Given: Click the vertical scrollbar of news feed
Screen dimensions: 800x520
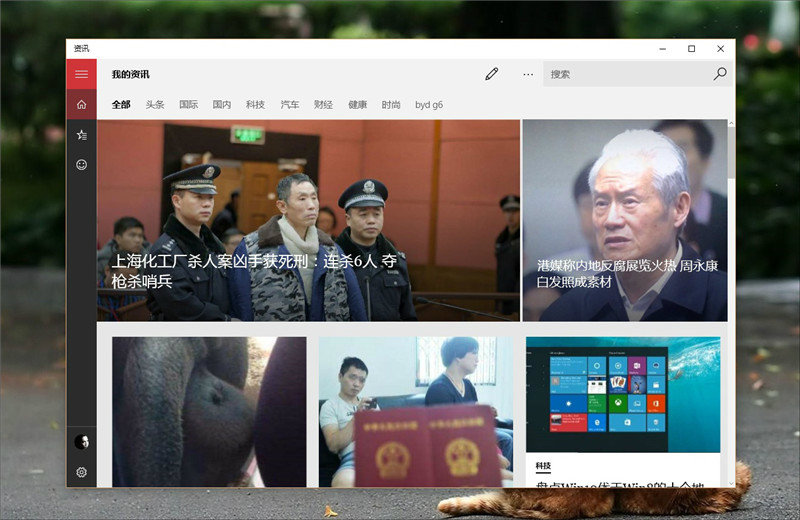Looking at the screenshot, I should 731,300.
